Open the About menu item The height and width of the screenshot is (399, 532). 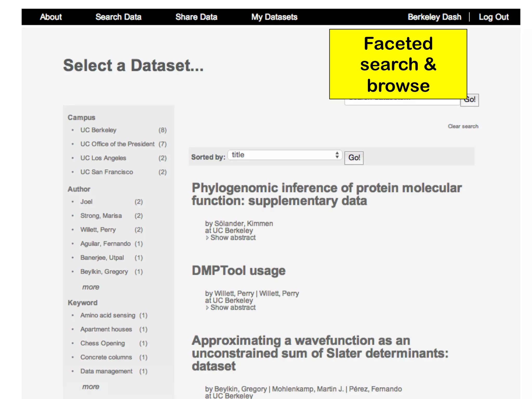[x=51, y=17]
